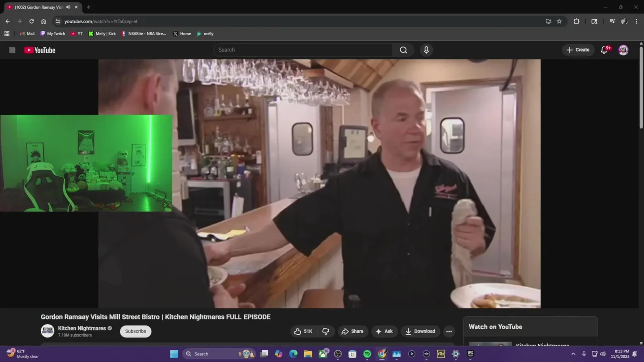Open taskbar weather widget 62°F

[23, 354]
